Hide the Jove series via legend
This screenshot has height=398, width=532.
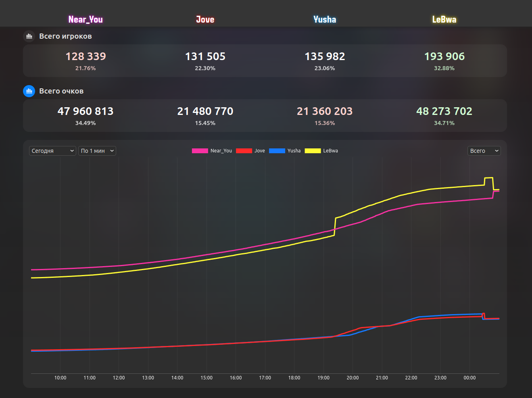point(250,151)
